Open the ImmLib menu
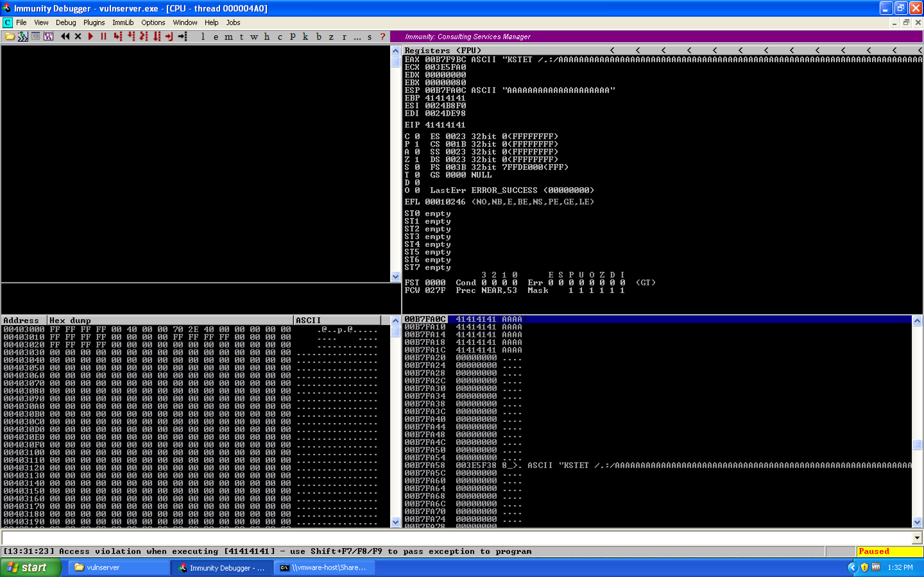Viewport: 924px width, 577px height. click(x=123, y=22)
